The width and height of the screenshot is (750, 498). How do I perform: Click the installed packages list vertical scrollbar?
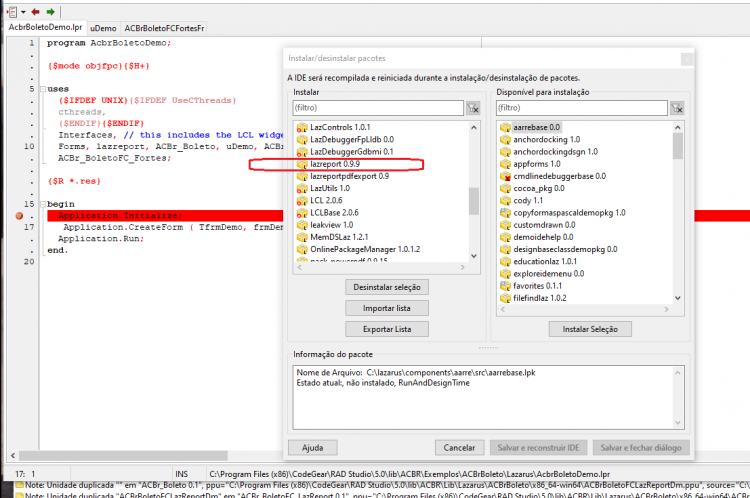click(x=474, y=191)
